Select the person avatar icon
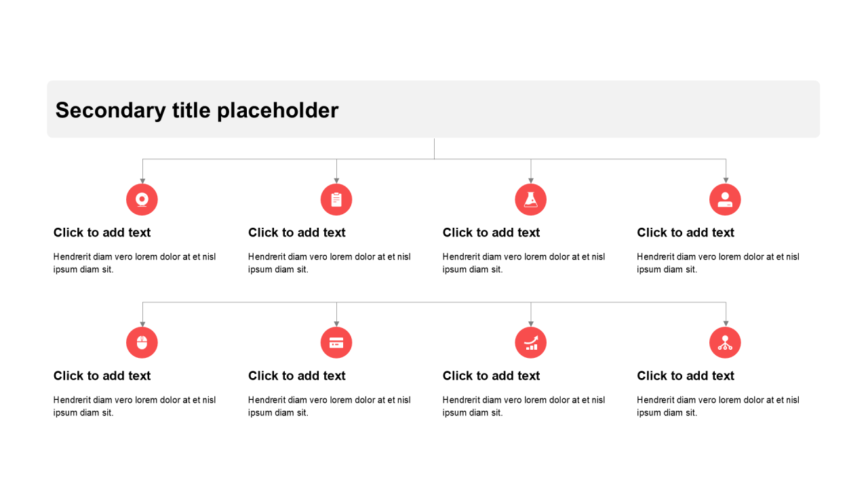 coord(725,200)
